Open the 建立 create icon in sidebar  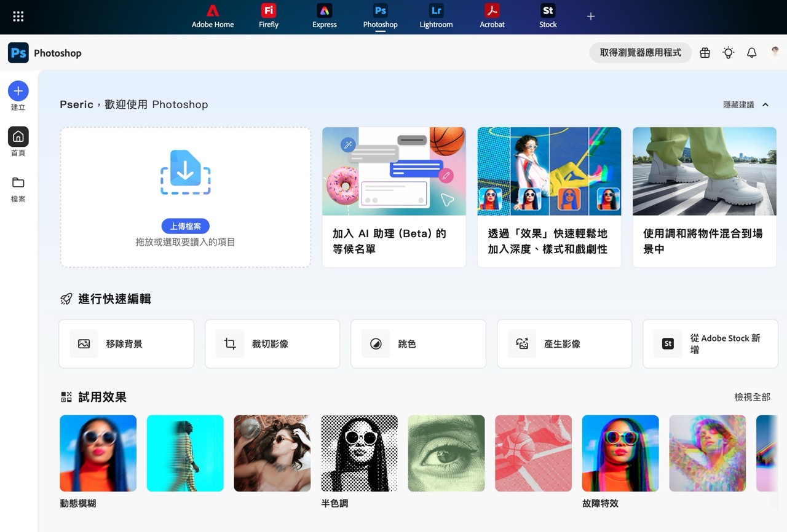[x=18, y=92]
